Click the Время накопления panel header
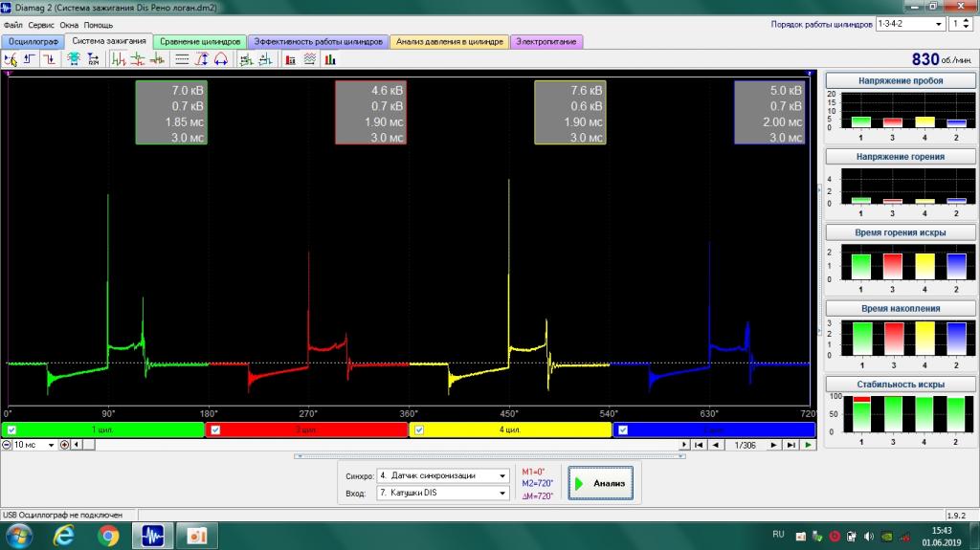 click(x=901, y=309)
